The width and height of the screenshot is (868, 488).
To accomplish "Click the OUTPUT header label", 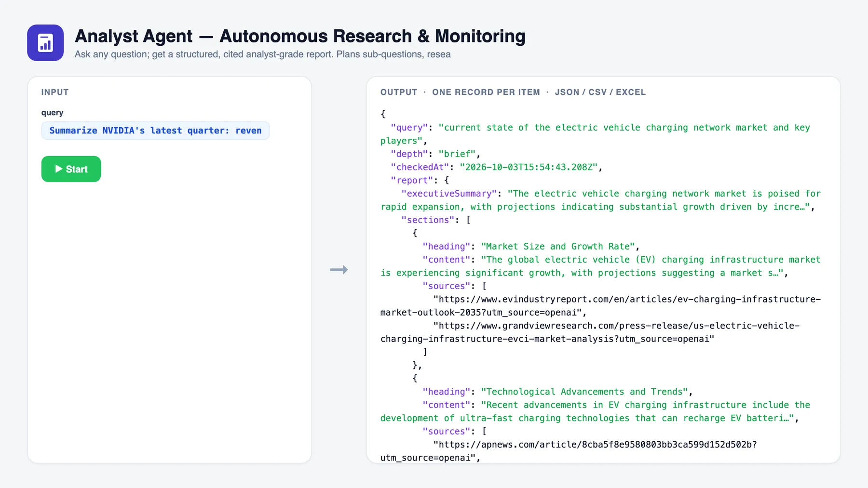I will (x=399, y=92).
